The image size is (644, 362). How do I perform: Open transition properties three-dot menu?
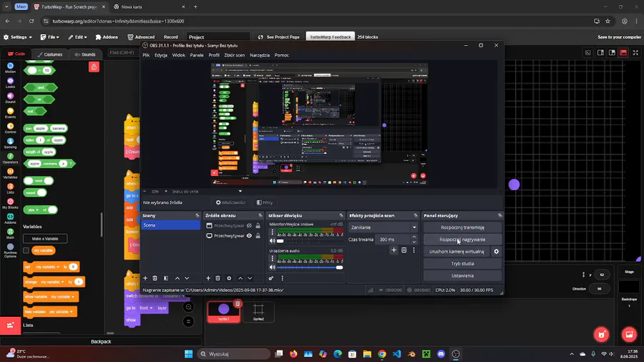(x=414, y=250)
